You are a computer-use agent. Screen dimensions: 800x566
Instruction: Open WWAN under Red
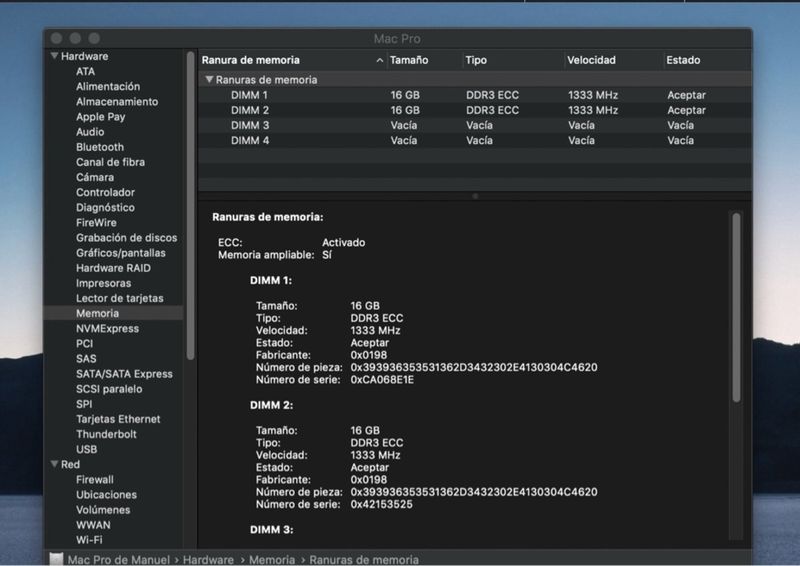pyautogui.click(x=93, y=525)
